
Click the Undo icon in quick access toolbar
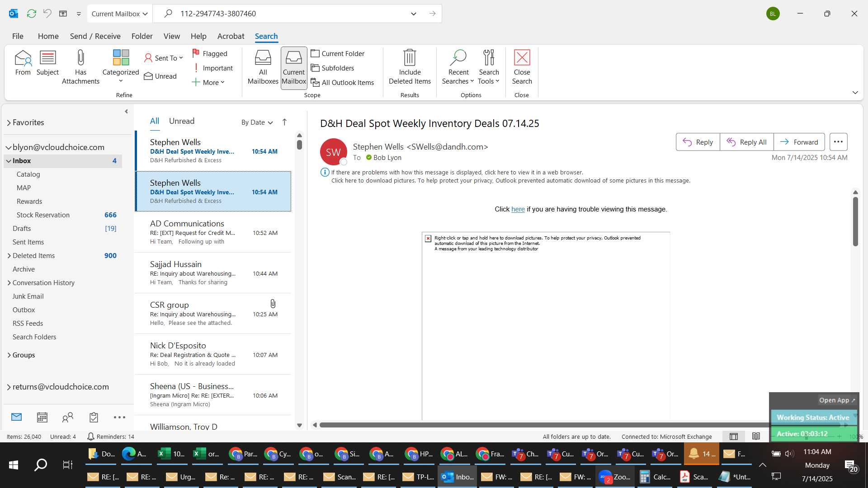point(47,14)
